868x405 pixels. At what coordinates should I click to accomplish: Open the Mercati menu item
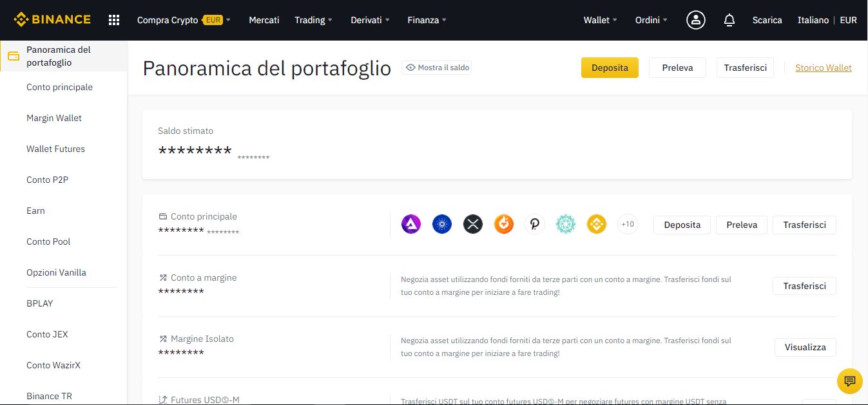pyautogui.click(x=264, y=20)
